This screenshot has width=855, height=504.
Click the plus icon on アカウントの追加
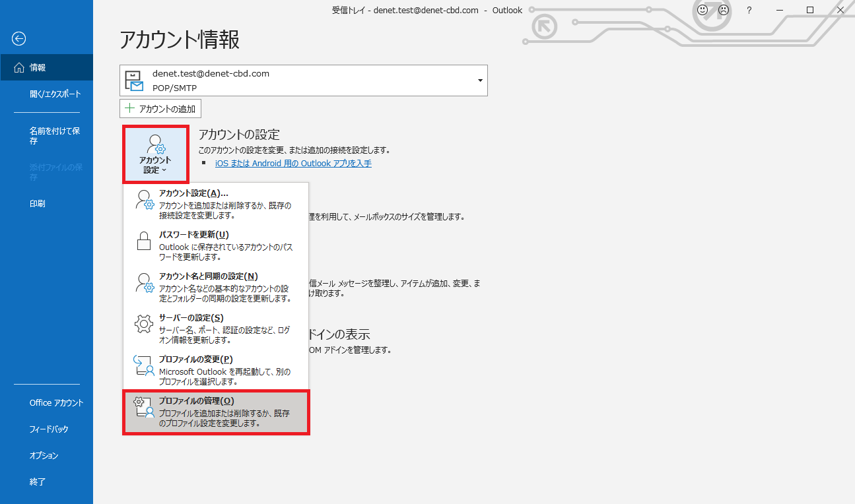[130, 108]
